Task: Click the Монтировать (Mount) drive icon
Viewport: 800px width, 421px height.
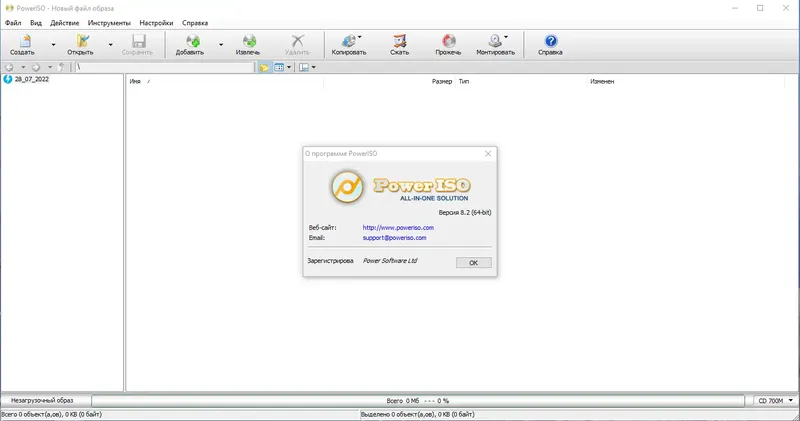Action: pyautogui.click(x=495, y=41)
